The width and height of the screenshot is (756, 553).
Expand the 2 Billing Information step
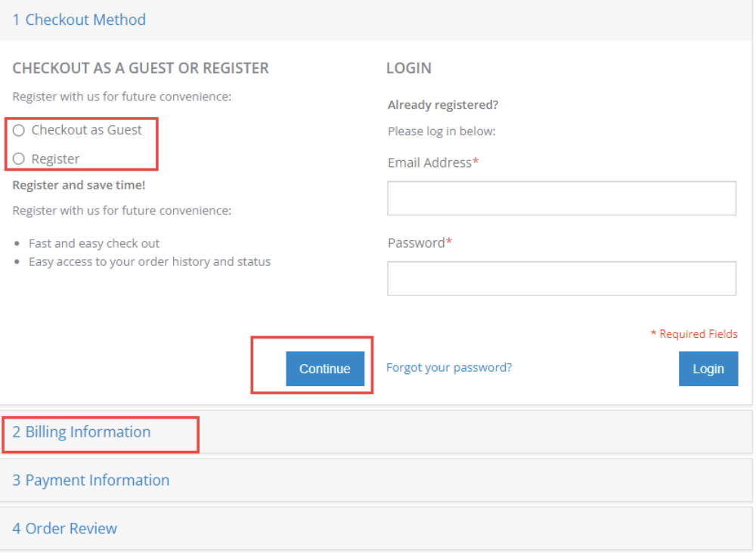click(82, 432)
